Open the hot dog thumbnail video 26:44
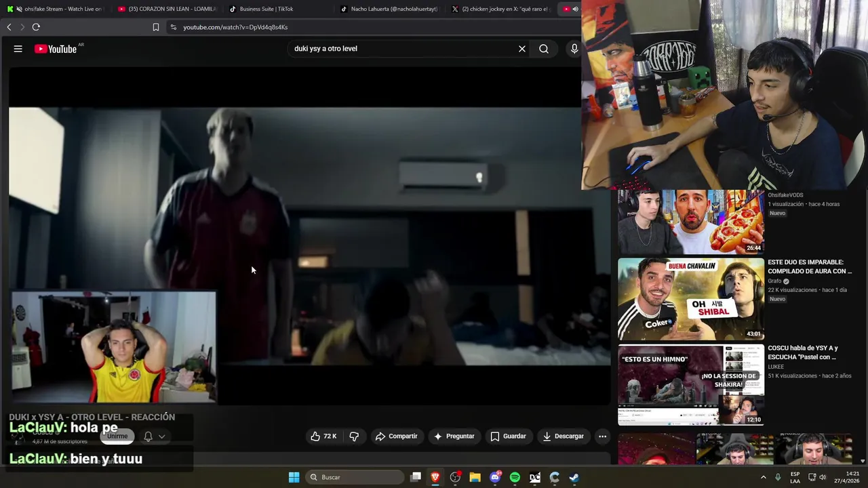868x488 pixels. tap(690, 222)
